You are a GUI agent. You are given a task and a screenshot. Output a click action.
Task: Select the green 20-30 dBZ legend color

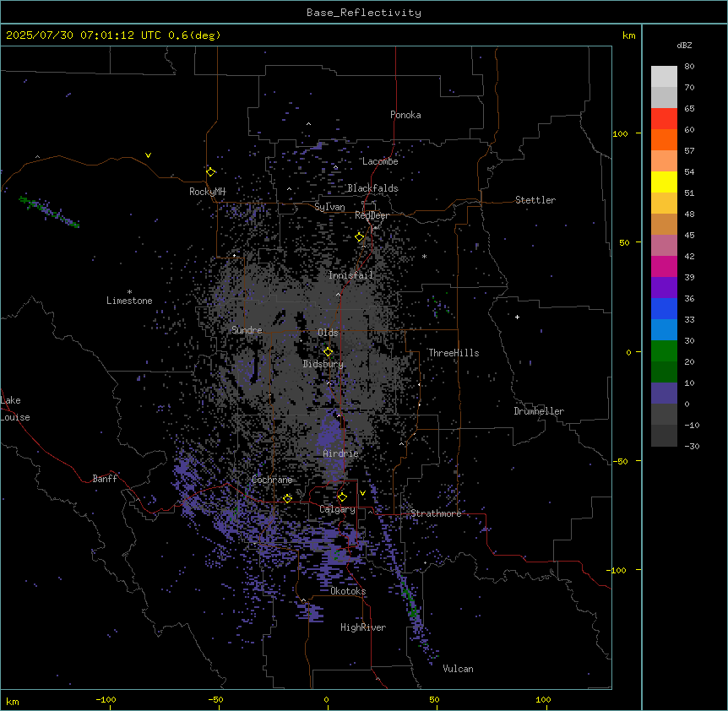[x=664, y=351]
